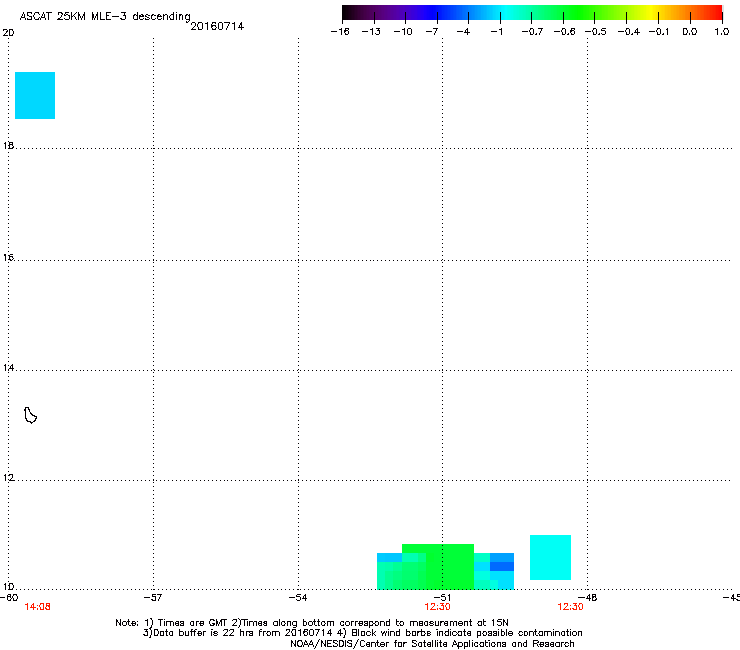This screenshot has width=740, height=650.
Task: Click the title 'ASCAT 25KM MLE-3 descending'
Action: (x=105, y=16)
